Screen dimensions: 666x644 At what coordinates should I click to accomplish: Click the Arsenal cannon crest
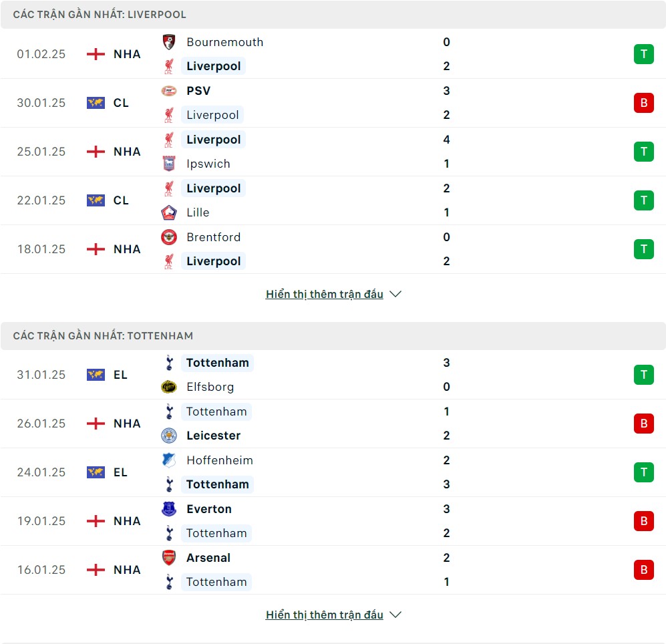[169, 558]
